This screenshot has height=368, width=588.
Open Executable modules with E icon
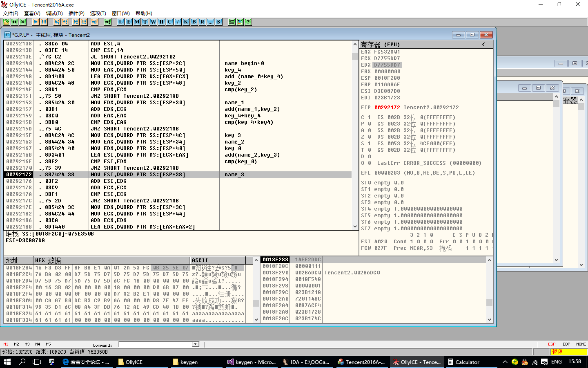point(129,22)
